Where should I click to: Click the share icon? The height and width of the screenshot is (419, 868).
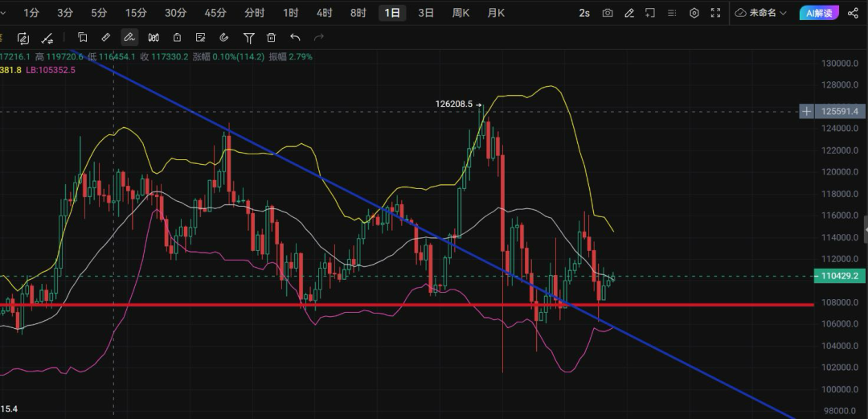[x=853, y=13]
